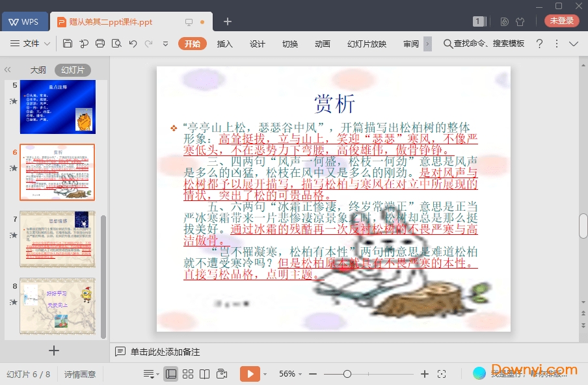Select the 开始 ribbon tab

[193, 44]
